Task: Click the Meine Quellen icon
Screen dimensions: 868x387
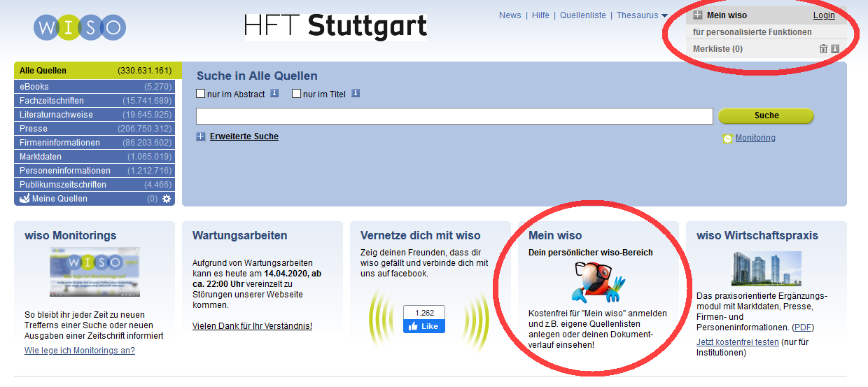Action: click(24, 199)
